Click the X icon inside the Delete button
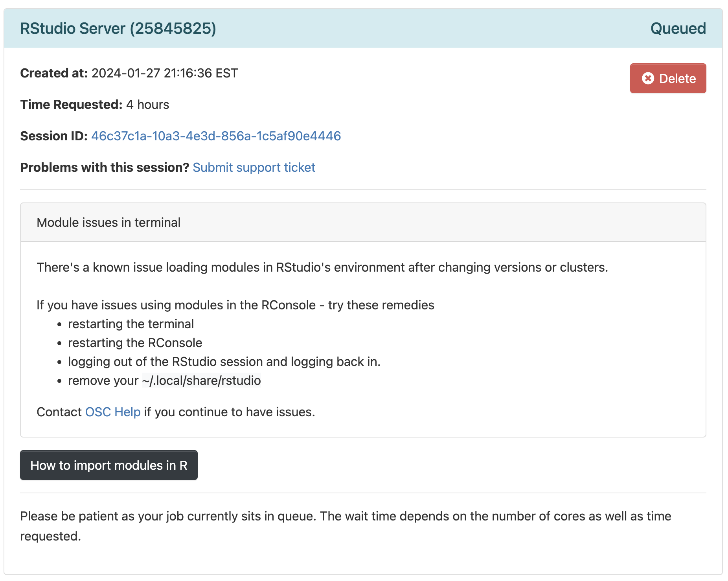 [648, 78]
